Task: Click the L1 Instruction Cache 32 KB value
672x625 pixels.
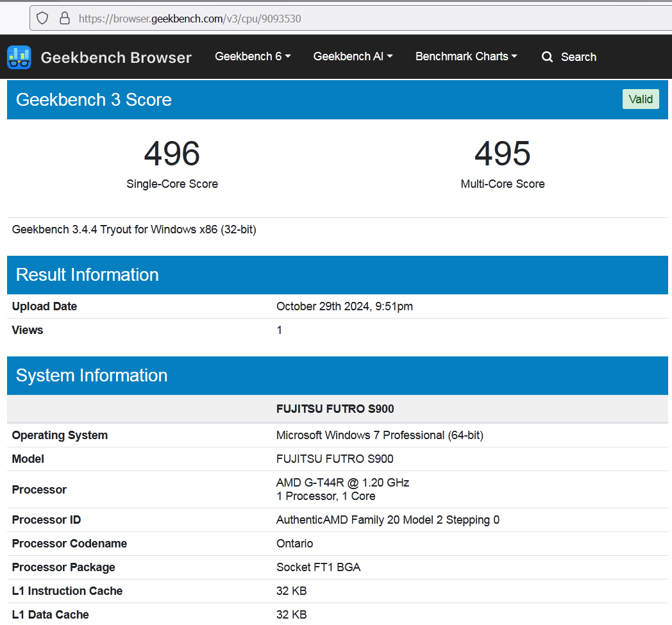Action: 291,591
